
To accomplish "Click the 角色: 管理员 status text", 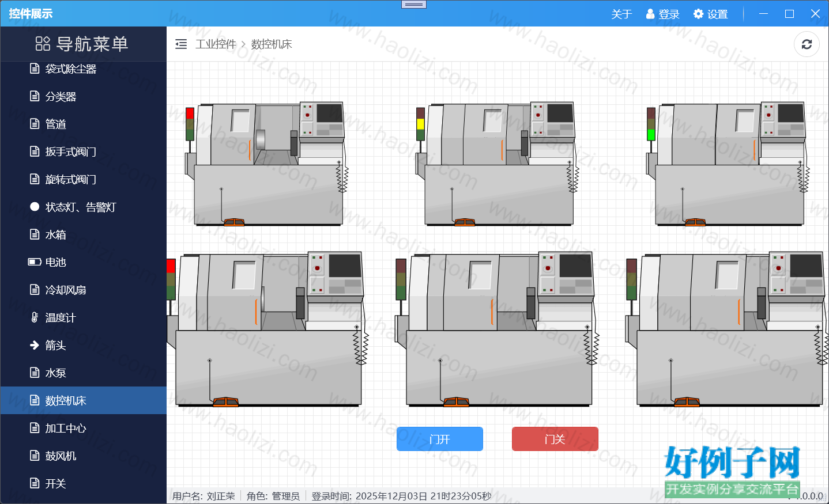I will [273, 496].
